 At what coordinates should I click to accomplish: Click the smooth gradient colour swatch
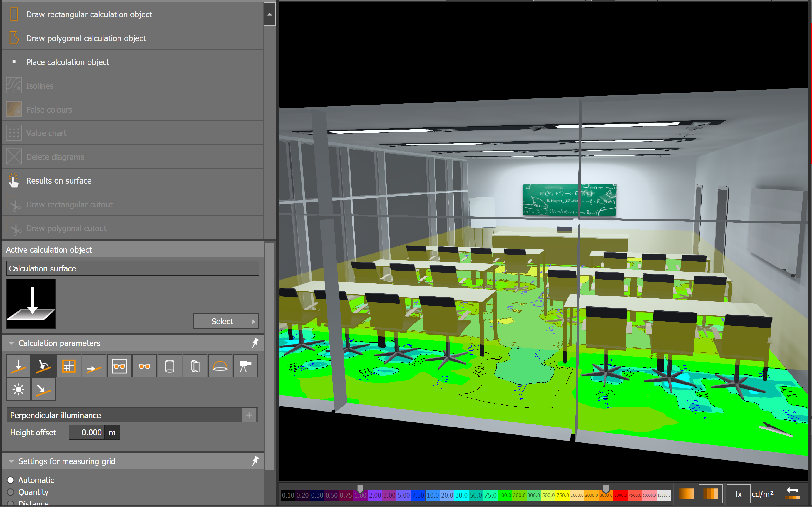click(686, 493)
